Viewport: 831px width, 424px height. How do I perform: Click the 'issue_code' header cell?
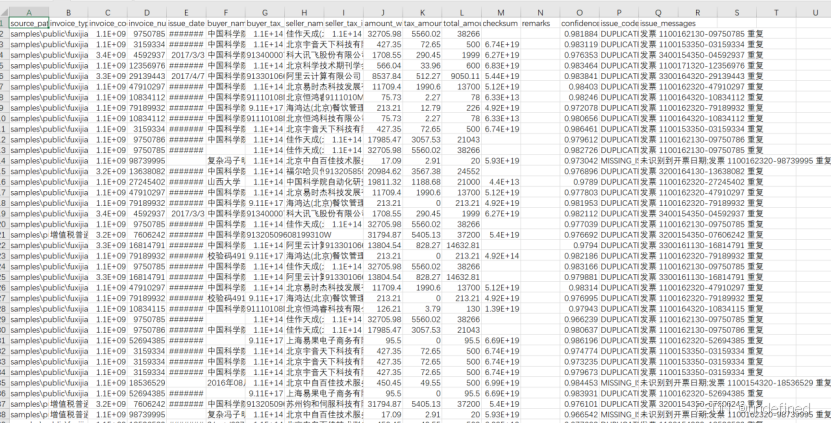coord(619,23)
